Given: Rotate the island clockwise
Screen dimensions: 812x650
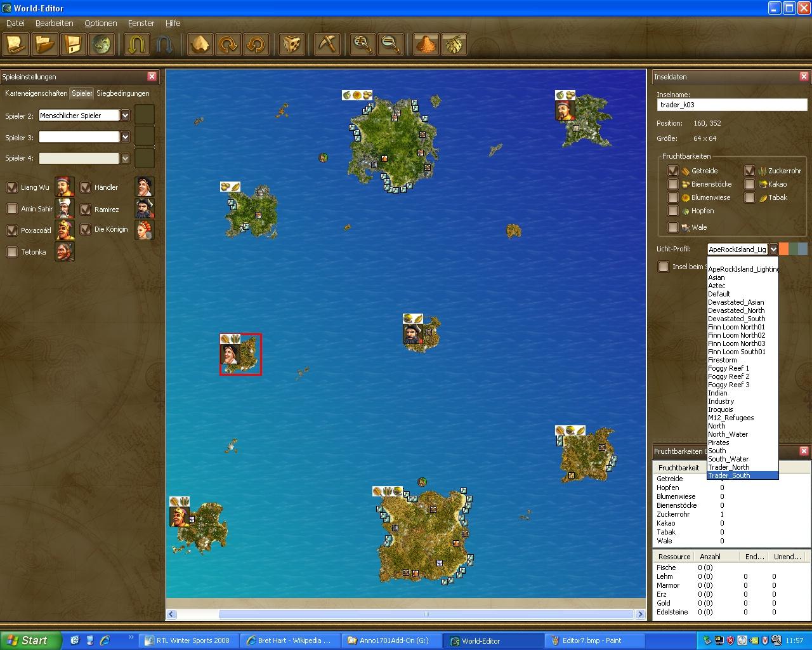Looking at the screenshot, I should coord(227,44).
